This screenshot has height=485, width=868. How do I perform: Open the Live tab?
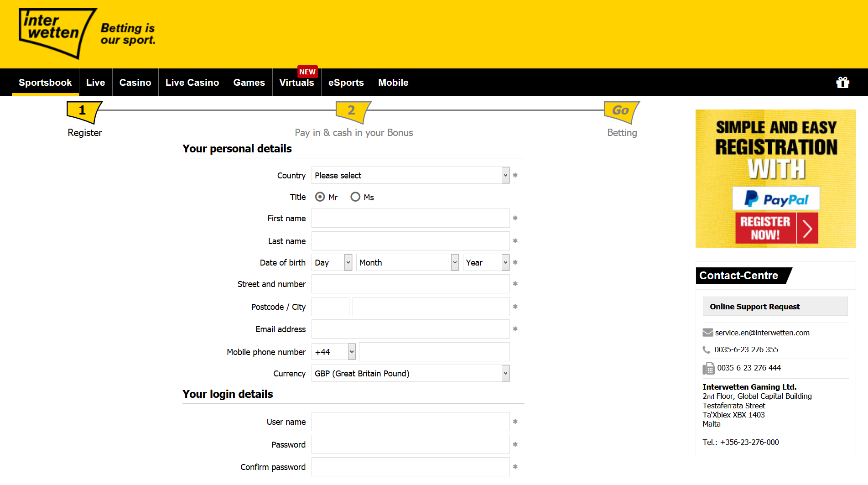click(x=95, y=83)
